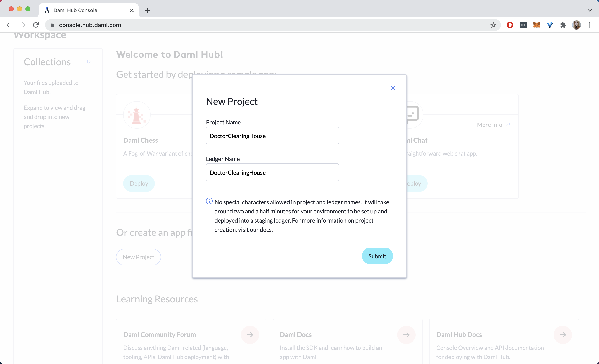Open the Chrome three-dot menu

(x=590, y=25)
